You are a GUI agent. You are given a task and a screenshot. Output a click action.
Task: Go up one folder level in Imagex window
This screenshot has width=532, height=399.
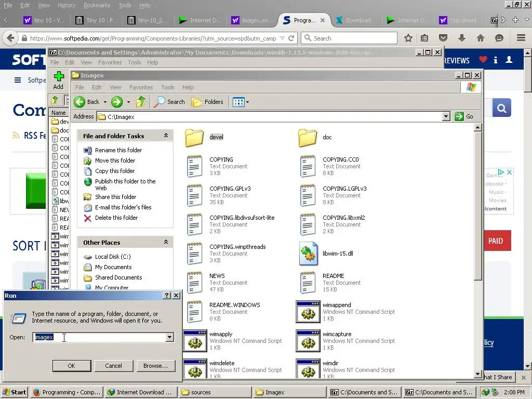(141, 102)
